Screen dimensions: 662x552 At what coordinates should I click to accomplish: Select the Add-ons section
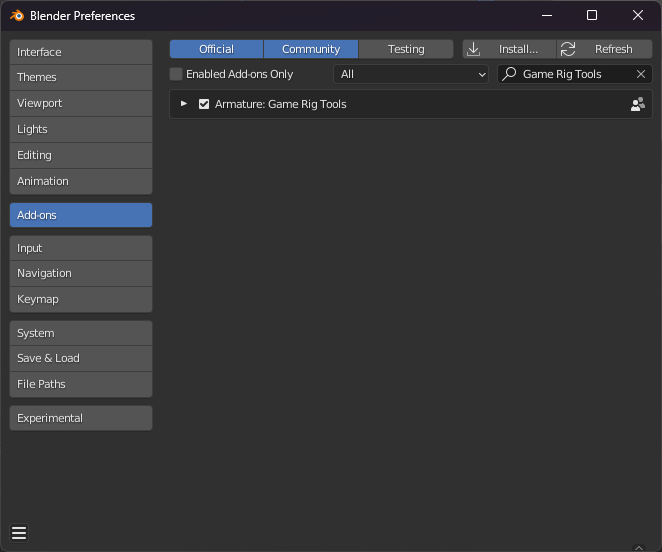pos(81,215)
